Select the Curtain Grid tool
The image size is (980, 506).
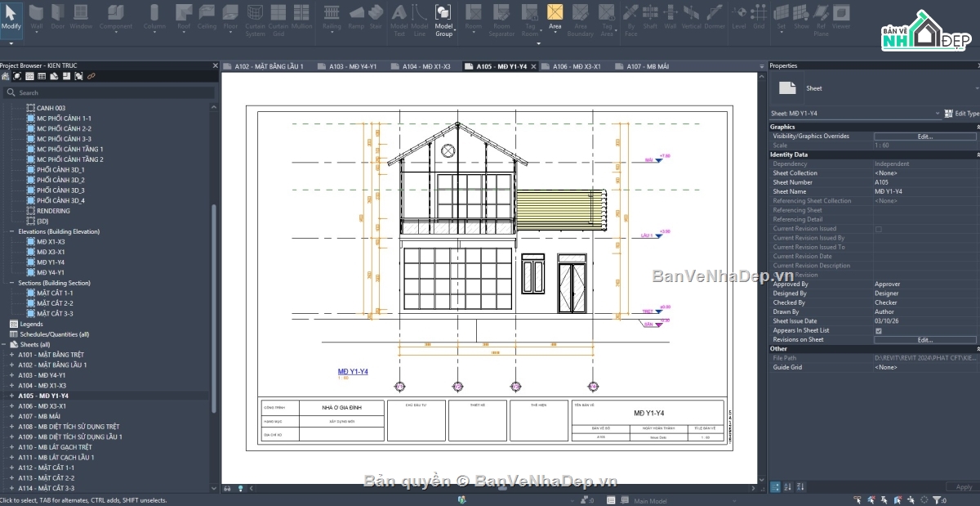tap(278, 20)
